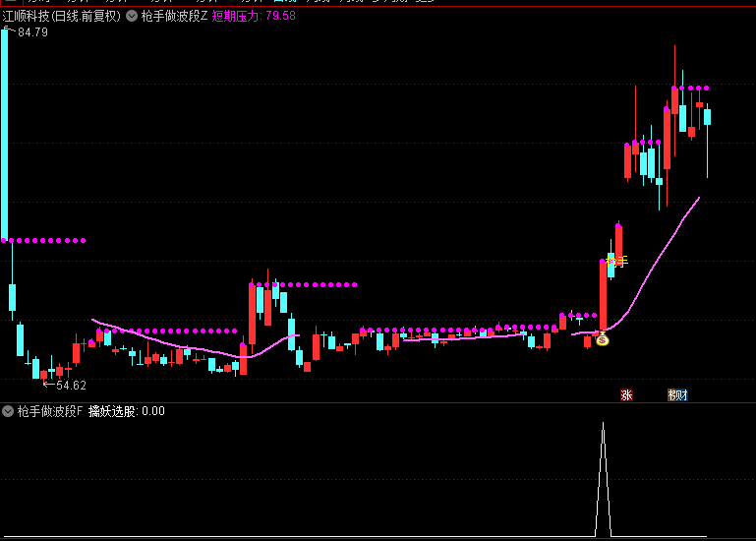The height and width of the screenshot is (541, 756).
Task: Open indicator dropdown beside 江顺科技 title
Action: click(132, 17)
